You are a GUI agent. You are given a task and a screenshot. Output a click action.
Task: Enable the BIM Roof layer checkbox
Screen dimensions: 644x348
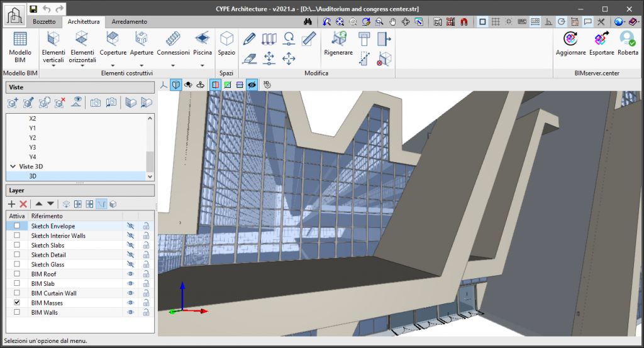pyautogui.click(x=17, y=274)
